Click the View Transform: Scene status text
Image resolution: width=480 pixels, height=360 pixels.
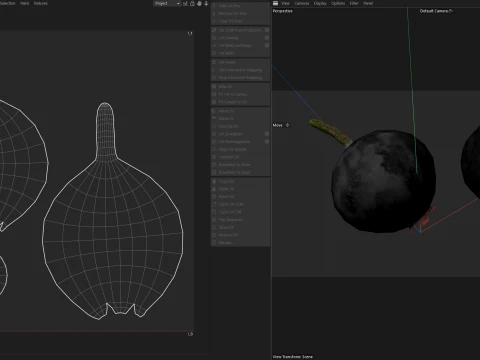pyautogui.click(x=293, y=357)
